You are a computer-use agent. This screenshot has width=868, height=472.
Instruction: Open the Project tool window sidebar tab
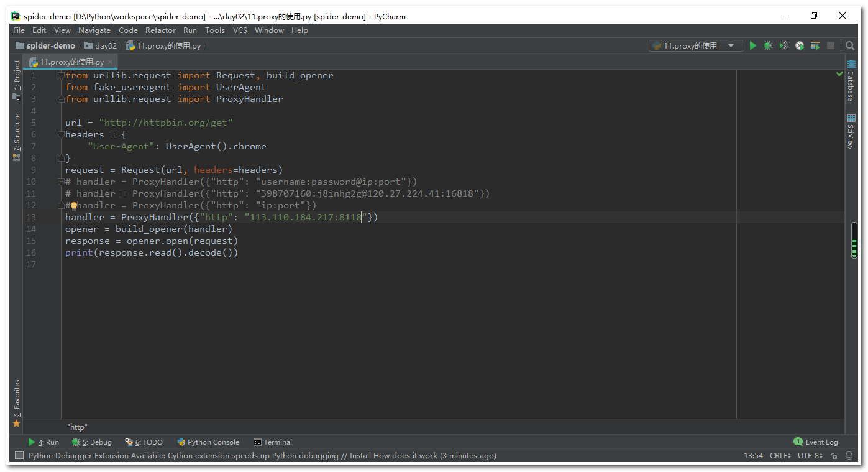(17, 80)
